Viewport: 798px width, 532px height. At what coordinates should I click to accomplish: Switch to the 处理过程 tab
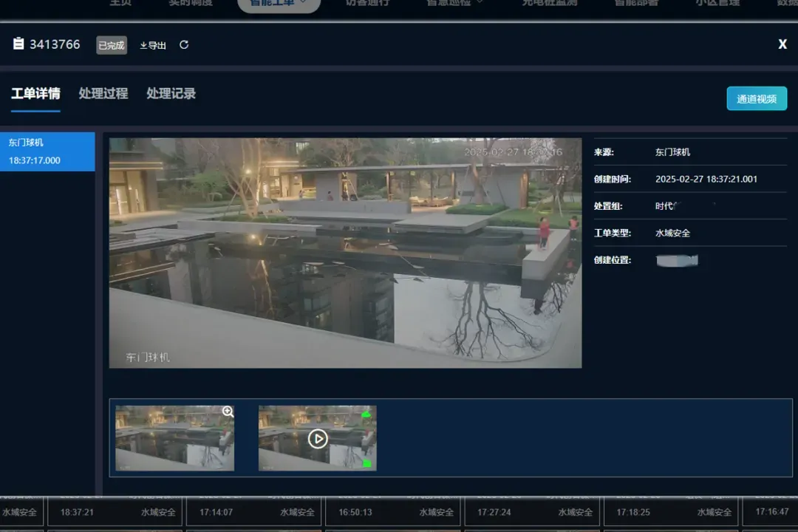(x=103, y=94)
